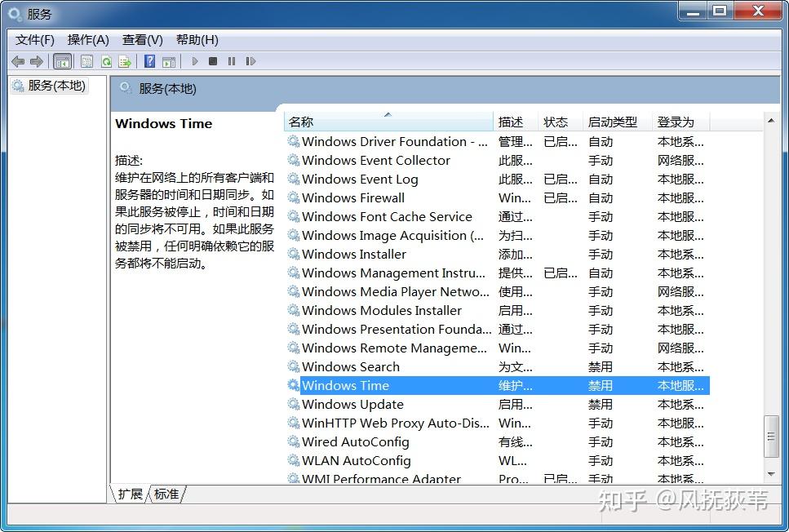Click the Refresh toolbar icon
The width and height of the screenshot is (789, 532).
(106, 61)
